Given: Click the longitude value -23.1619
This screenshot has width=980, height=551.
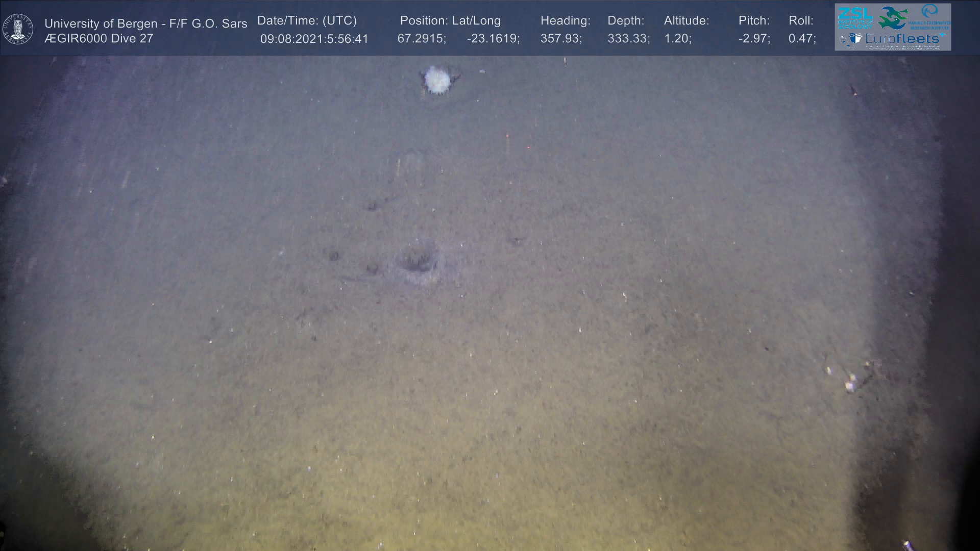Looking at the screenshot, I should point(493,39).
